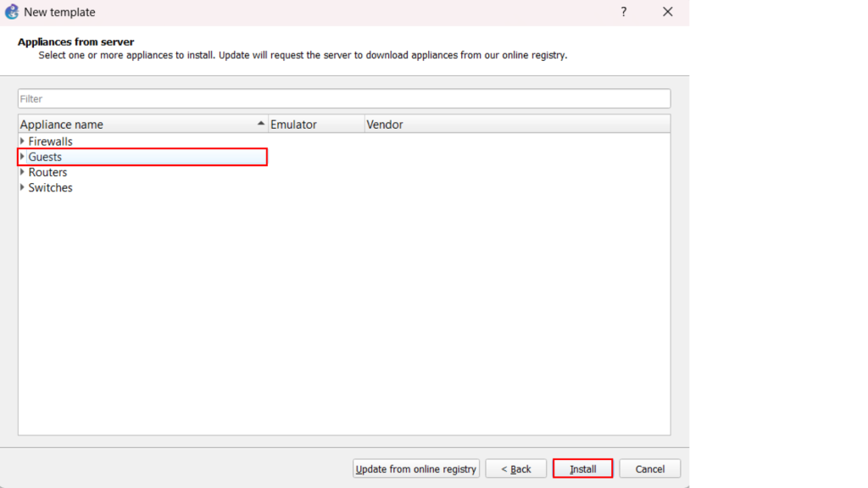This screenshot has height=488, width=868.
Task: Click the Install button
Action: point(582,469)
